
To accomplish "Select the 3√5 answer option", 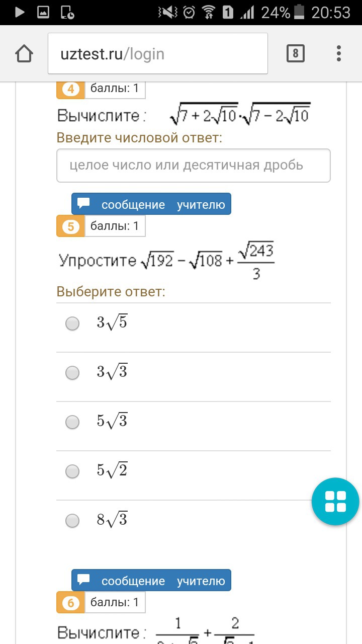I will click(x=73, y=324).
